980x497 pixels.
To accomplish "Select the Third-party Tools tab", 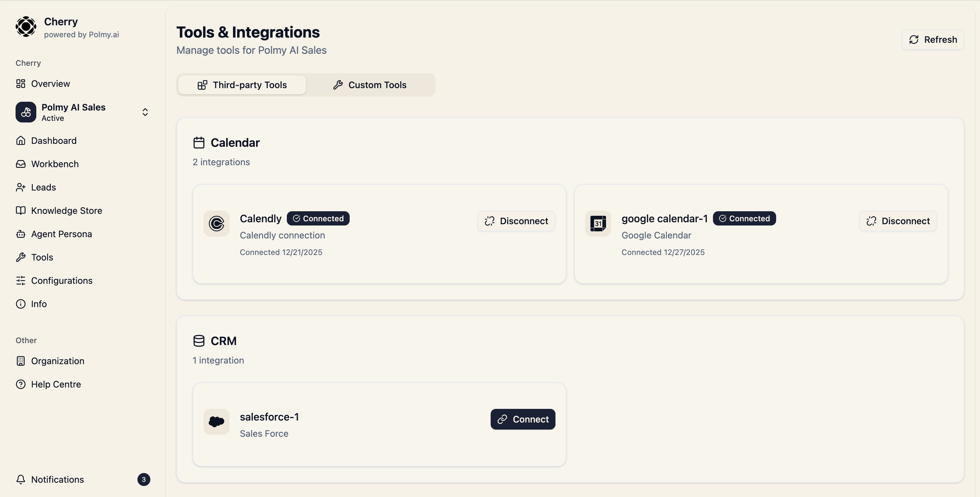I will [242, 85].
